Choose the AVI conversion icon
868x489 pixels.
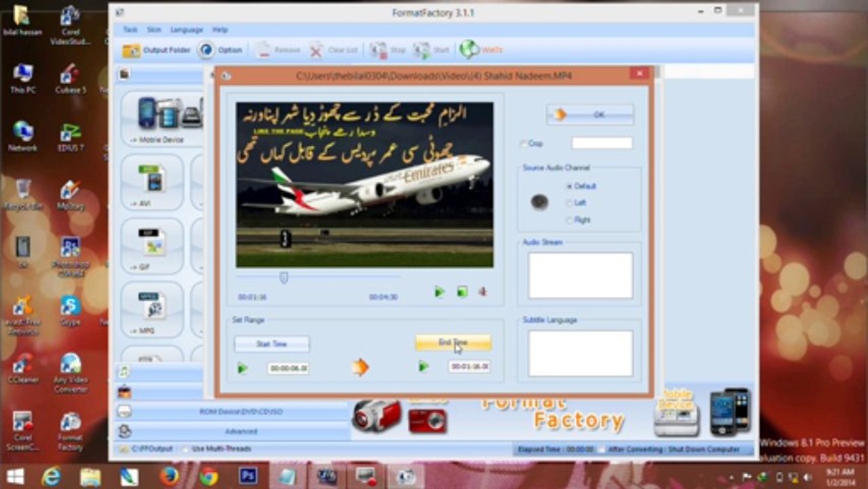point(152,182)
